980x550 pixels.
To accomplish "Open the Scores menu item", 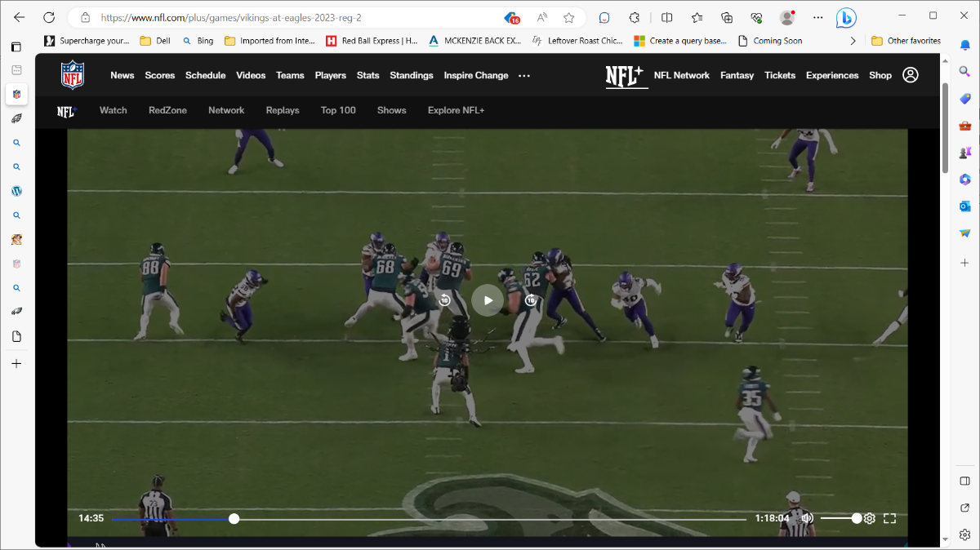I will pos(160,75).
